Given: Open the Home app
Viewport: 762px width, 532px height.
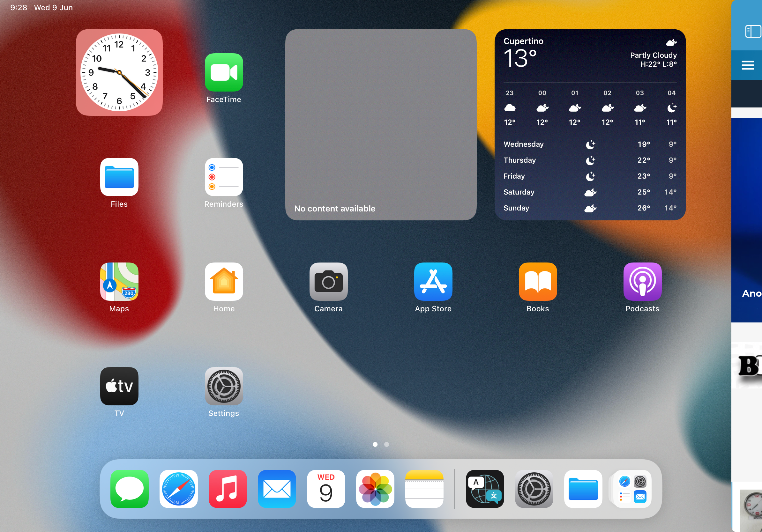Looking at the screenshot, I should [x=224, y=282].
